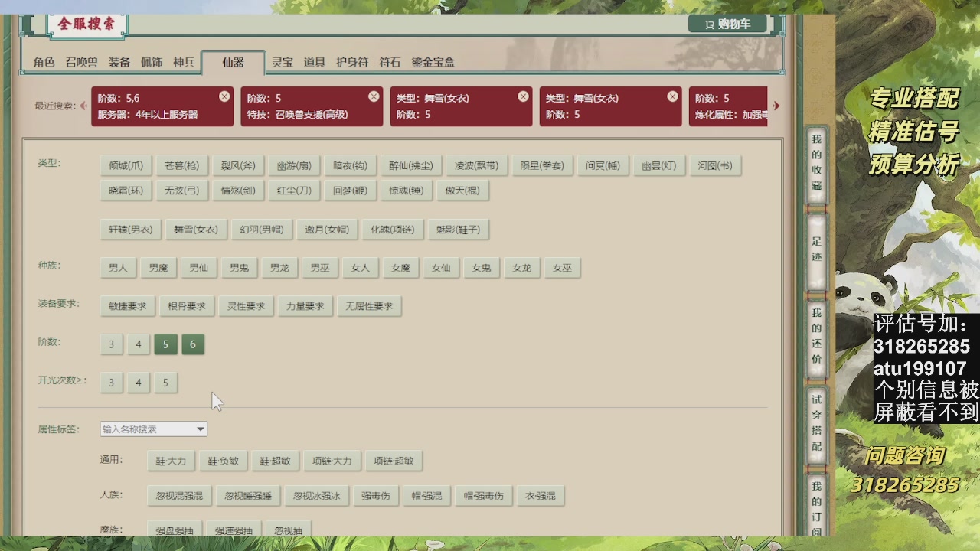Select 轩辕(男衣) type filter
Image resolution: width=980 pixels, height=551 pixels.
(130, 229)
